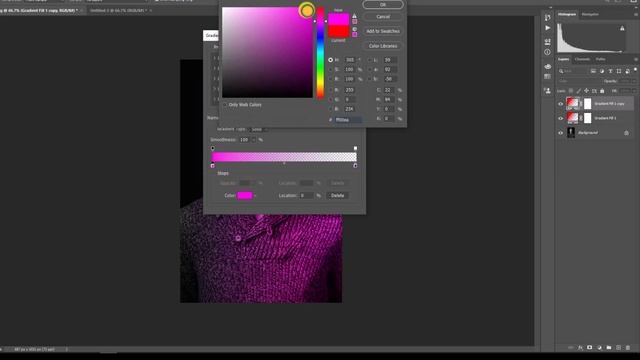Open the Actions panel play icon
Viewport: 640px width, 360px height.
[x=547, y=28]
